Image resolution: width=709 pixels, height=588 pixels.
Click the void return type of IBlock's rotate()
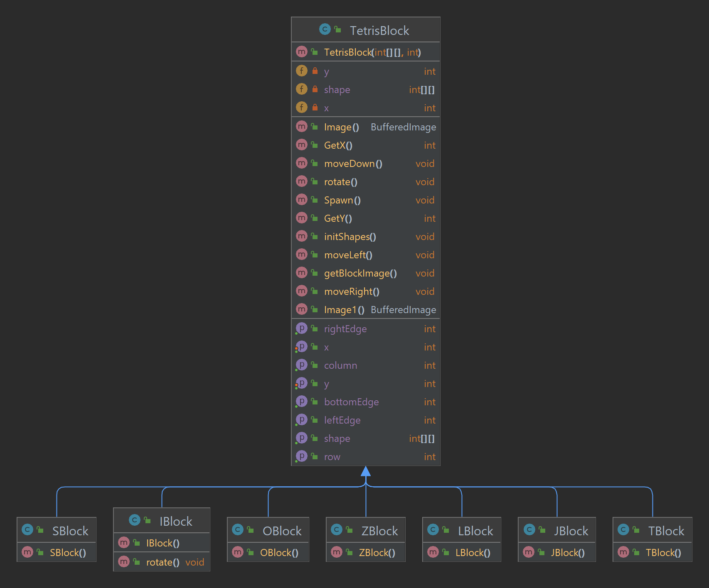(x=194, y=562)
